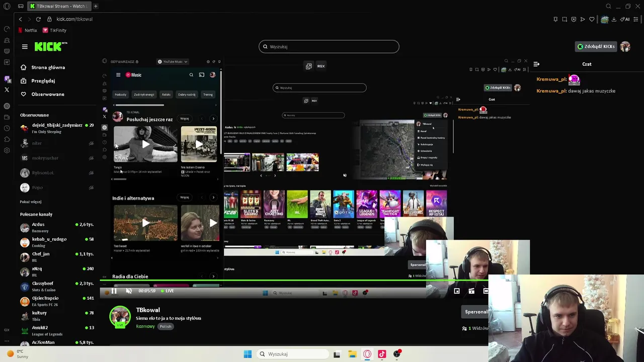Click the site lock icon in address bar

click(x=49, y=19)
